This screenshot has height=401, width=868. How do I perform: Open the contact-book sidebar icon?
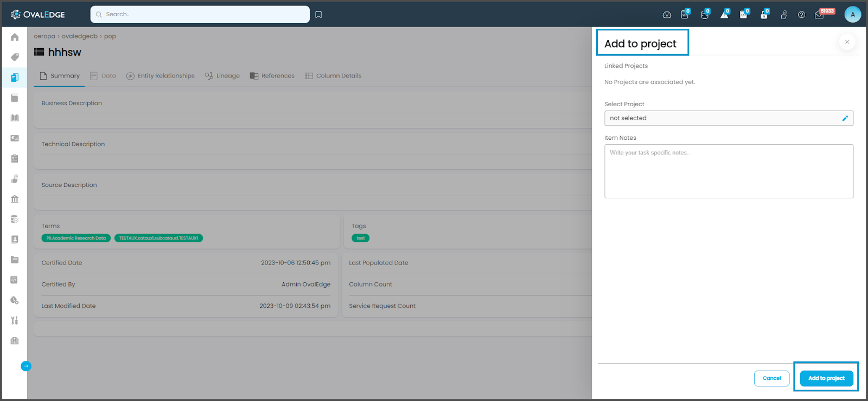tap(15, 239)
